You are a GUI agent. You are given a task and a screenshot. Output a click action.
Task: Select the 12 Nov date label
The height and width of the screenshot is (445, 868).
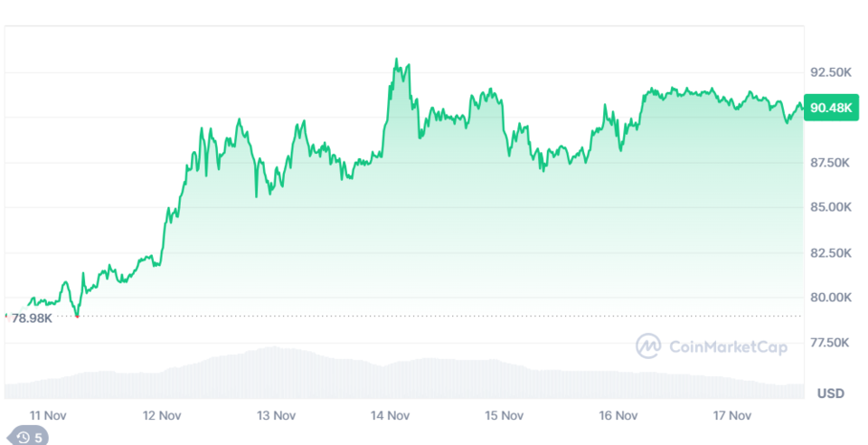tap(163, 416)
